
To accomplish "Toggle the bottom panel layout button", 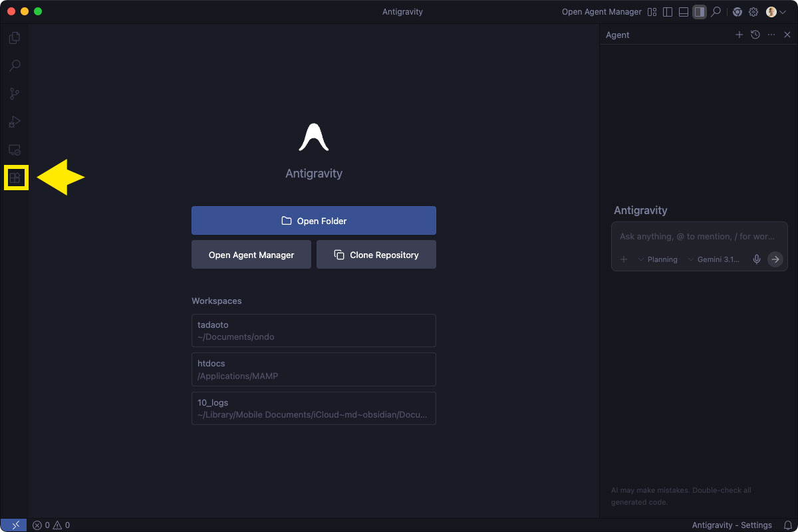I will coord(683,12).
